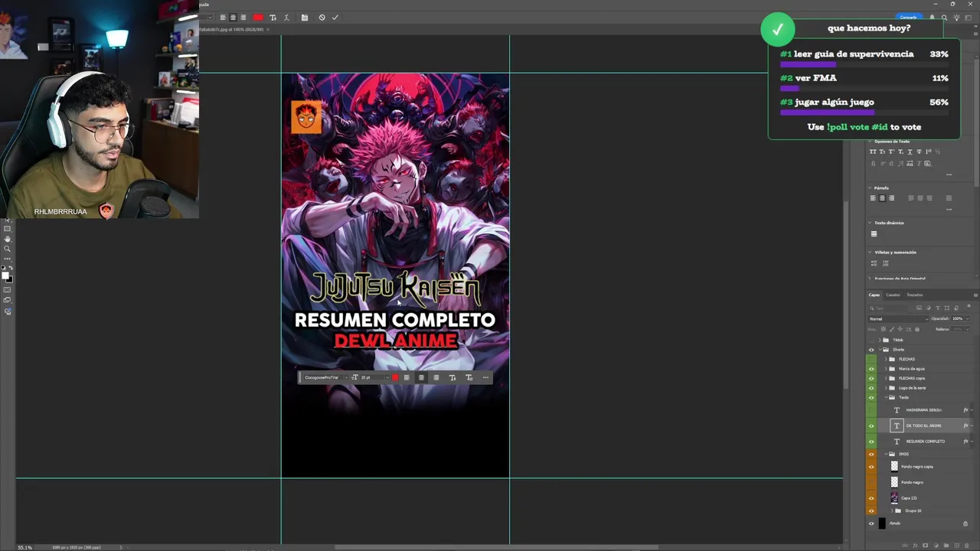Switch to the Canales tab
The width and height of the screenshot is (980, 551).
pyautogui.click(x=893, y=295)
